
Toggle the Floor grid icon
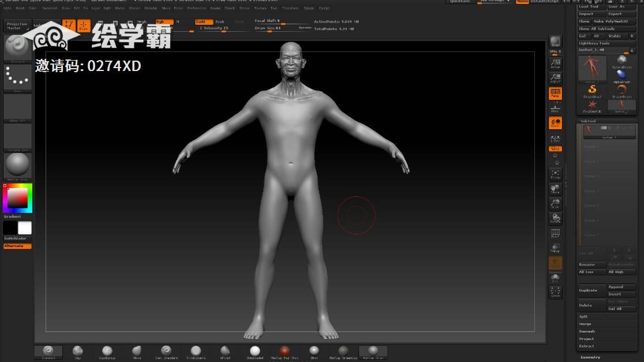[x=555, y=109]
